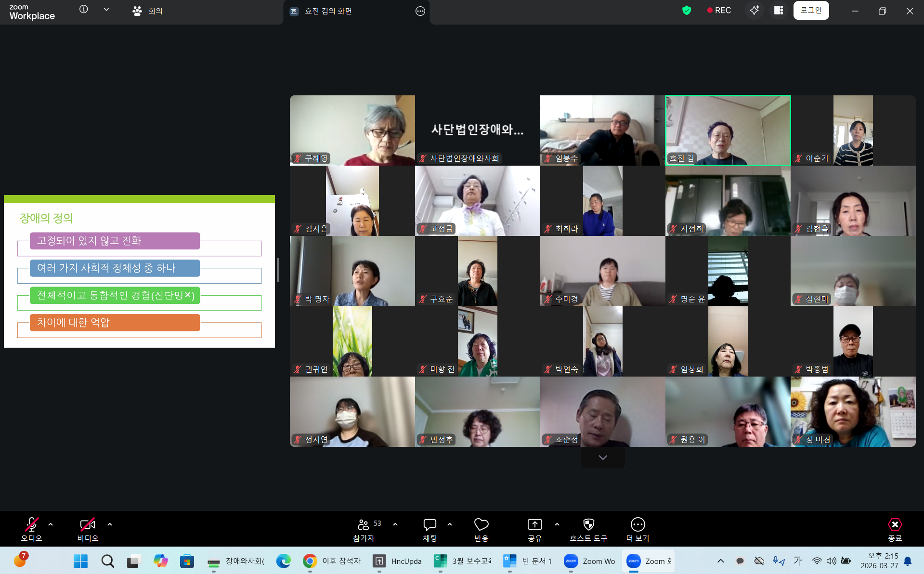This screenshot has height=574, width=924.
Task: End the meeting with 종료 button
Action: point(895,529)
